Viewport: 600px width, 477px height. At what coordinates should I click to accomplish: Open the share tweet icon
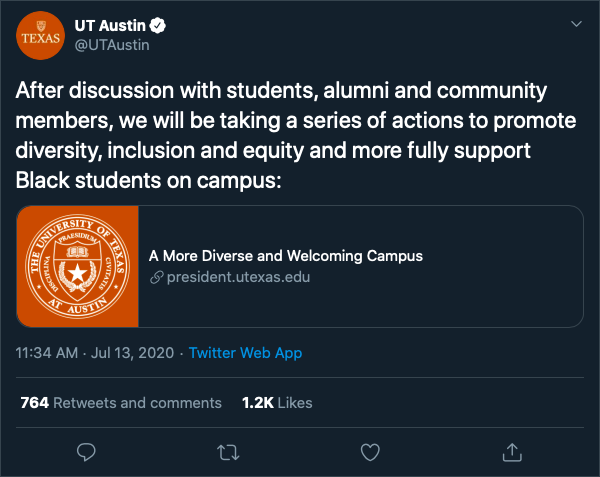point(512,452)
